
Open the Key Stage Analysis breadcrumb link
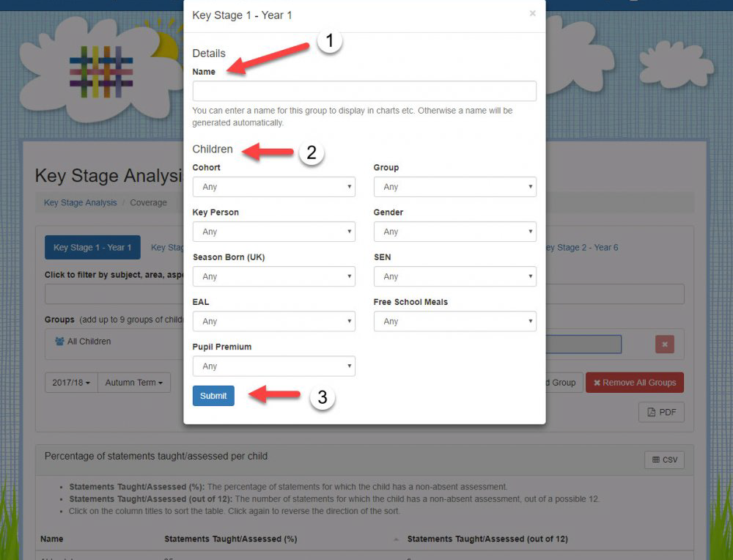tap(81, 202)
